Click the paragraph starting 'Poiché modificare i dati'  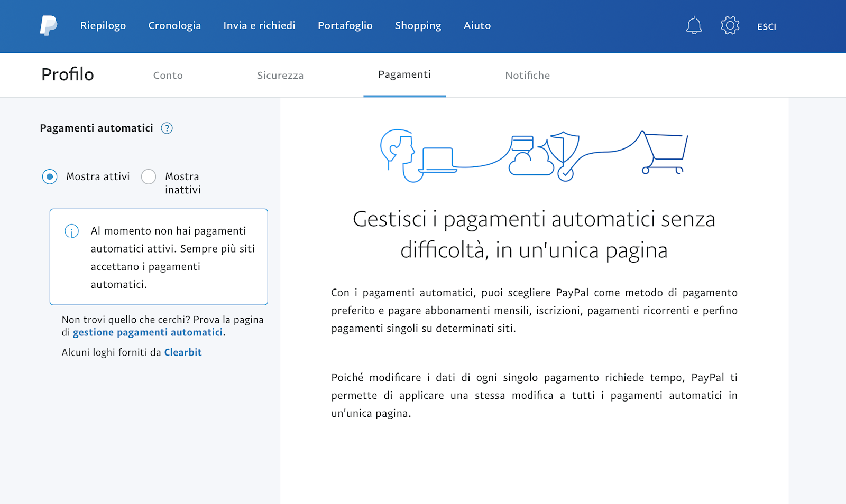[534, 395]
